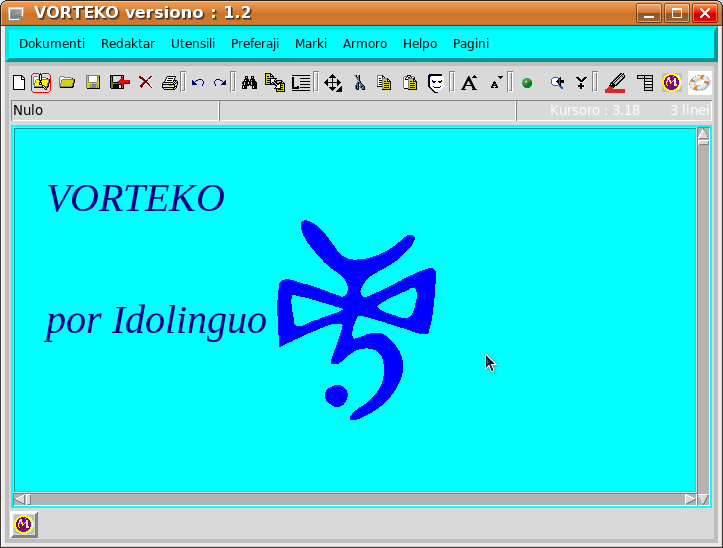Click the theater mask icon
Screen dimensions: 723x548
tap(435, 83)
